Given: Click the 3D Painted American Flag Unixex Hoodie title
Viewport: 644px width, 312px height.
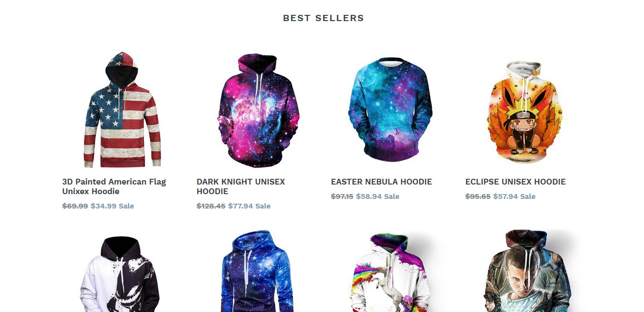Looking at the screenshot, I should (114, 186).
